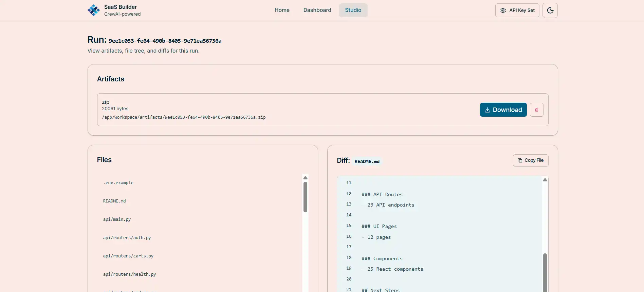
Task: Select README.md in the Files list
Action: pyautogui.click(x=114, y=201)
